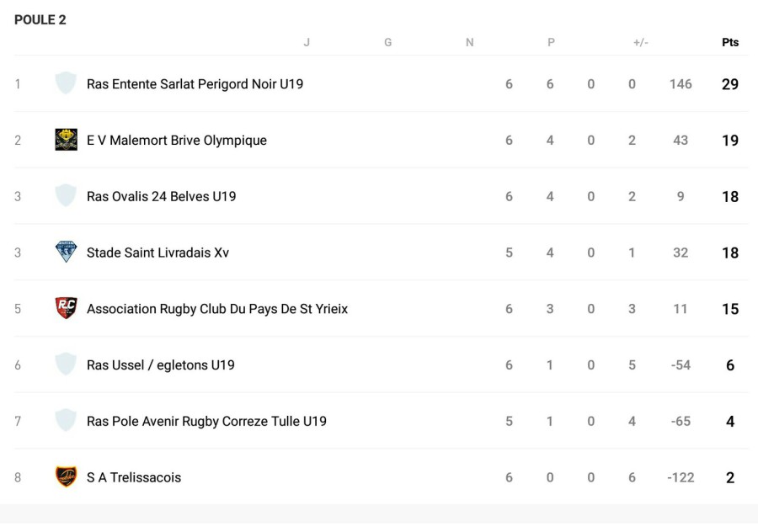Click the POULE 2 heading
The height and width of the screenshot is (532, 758).
[x=40, y=20]
